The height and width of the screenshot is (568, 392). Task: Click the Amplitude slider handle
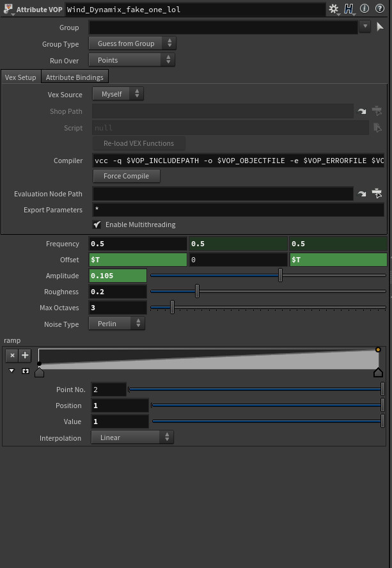click(280, 276)
